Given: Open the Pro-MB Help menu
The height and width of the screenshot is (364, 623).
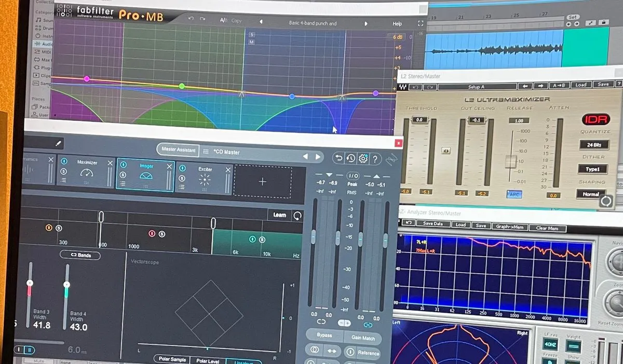Looking at the screenshot, I should coord(397,24).
